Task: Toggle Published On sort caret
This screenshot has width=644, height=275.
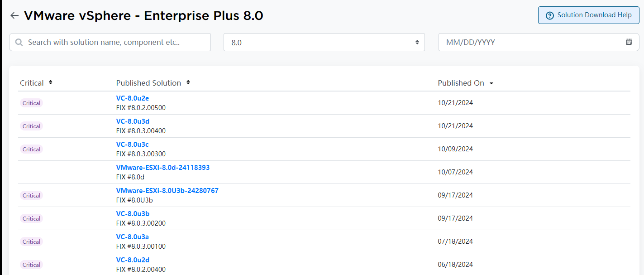Action: click(491, 83)
